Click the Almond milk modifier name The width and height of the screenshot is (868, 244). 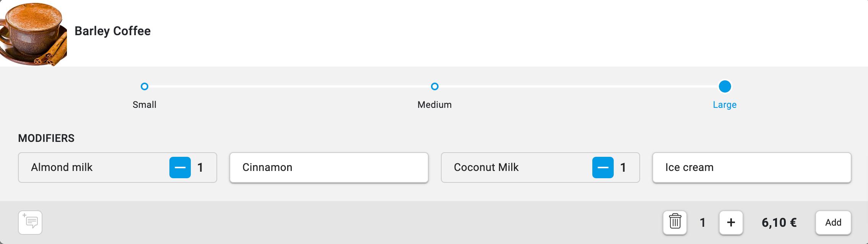point(62,168)
